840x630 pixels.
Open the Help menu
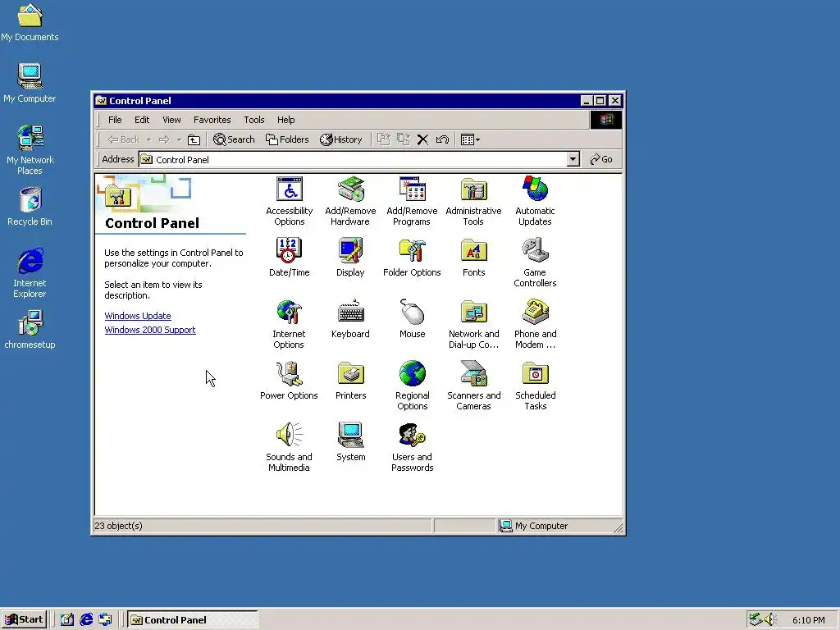(x=285, y=120)
